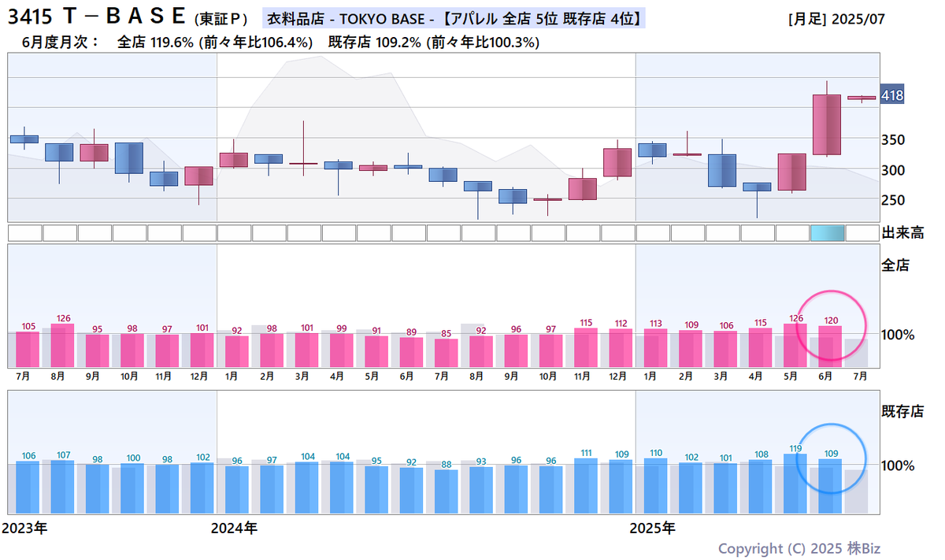Select the pink bar labeled 91
The height and width of the screenshot is (560, 945).
(376, 351)
